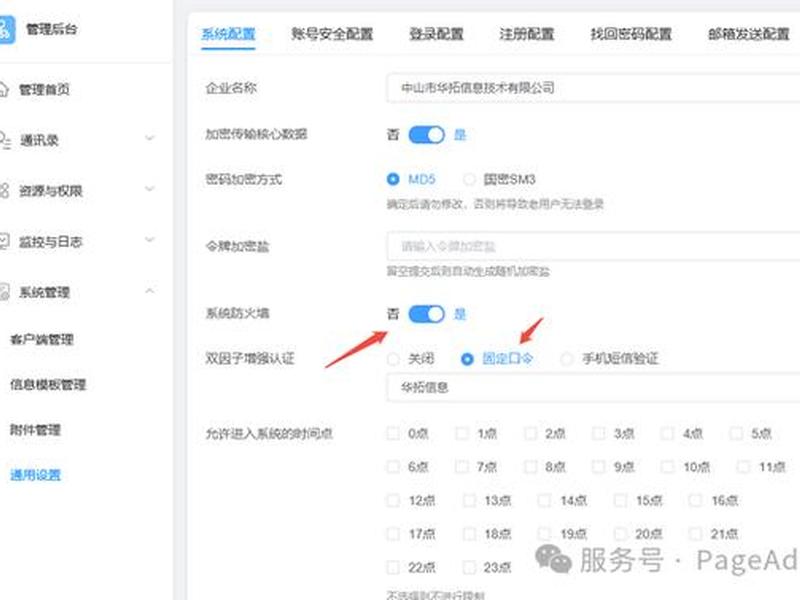Select 关闭 for 双因子增强认证
Image resolution: width=800 pixels, height=600 pixels.
point(393,359)
